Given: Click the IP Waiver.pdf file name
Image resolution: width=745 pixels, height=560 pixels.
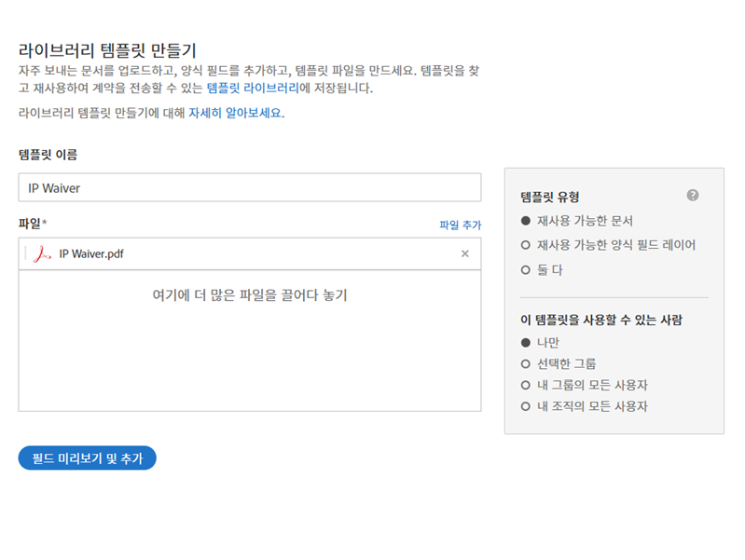Looking at the screenshot, I should click(91, 253).
